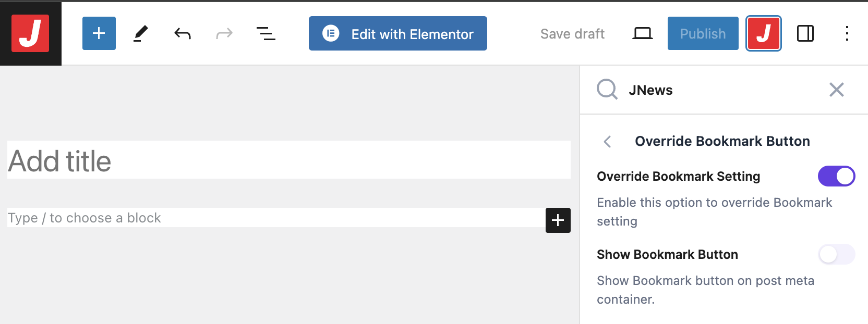The image size is (868, 324).
Task: Toggle the red JNews sidebar button
Action: [x=764, y=33]
